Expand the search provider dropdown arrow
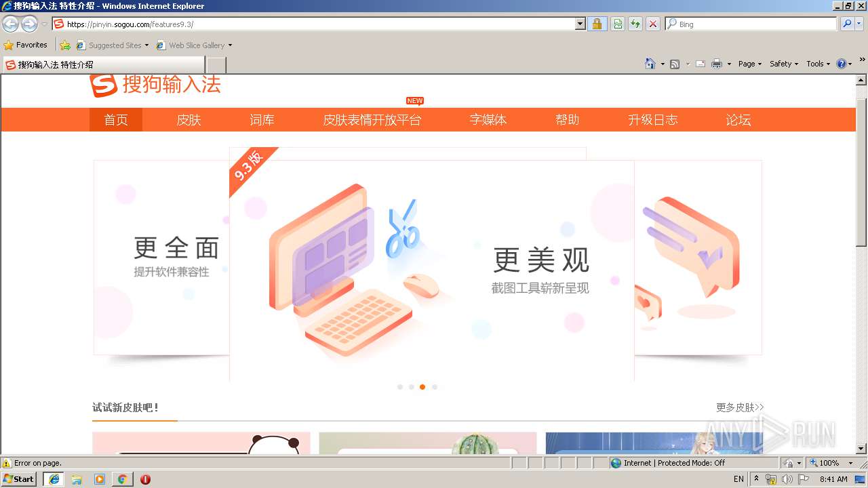The height and width of the screenshot is (488, 868). click(859, 24)
